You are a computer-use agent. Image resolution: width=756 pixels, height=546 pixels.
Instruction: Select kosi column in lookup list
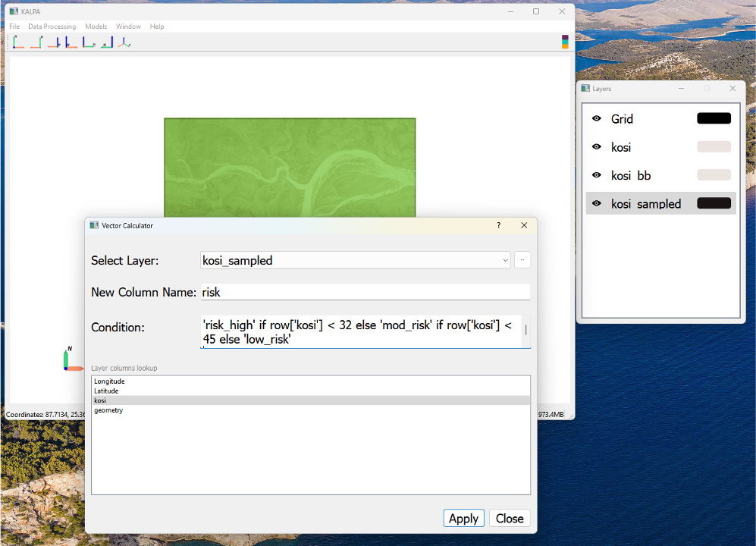point(311,400)
